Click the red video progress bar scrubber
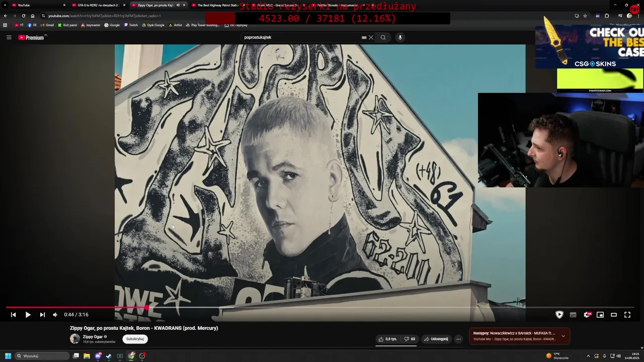 (146, 307)
